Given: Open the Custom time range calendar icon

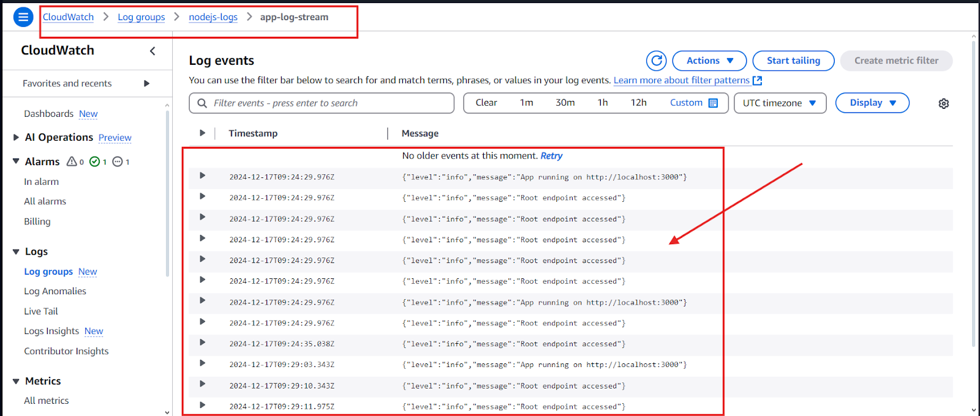Looking at the screenshot, I should click(713, 103).
